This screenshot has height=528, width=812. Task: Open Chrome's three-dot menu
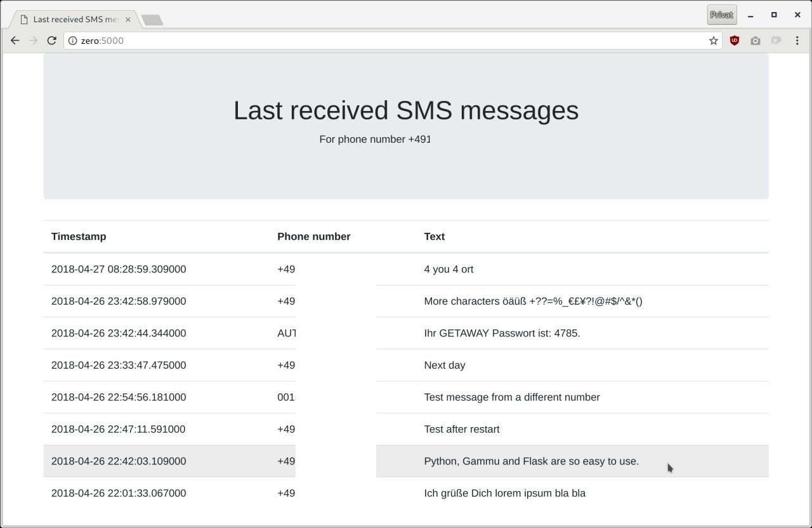[x=797, y=41]
